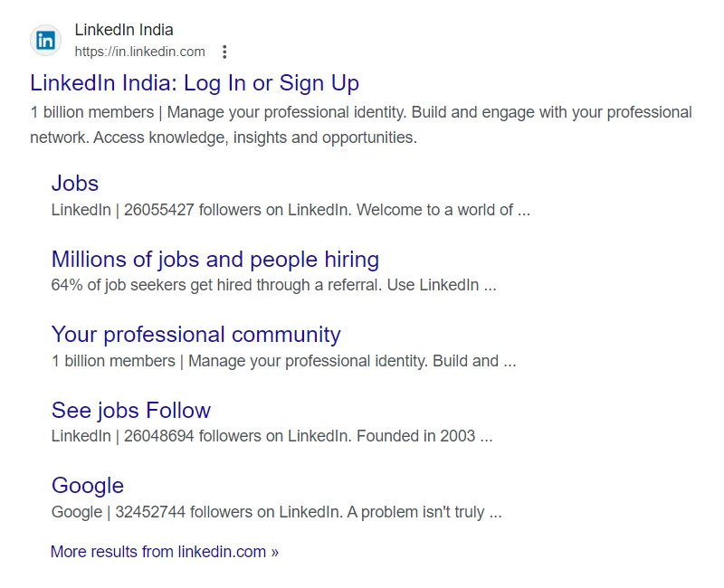Click the LinkedIn India site name
The image size is (724, 588).
click(124, 30)
